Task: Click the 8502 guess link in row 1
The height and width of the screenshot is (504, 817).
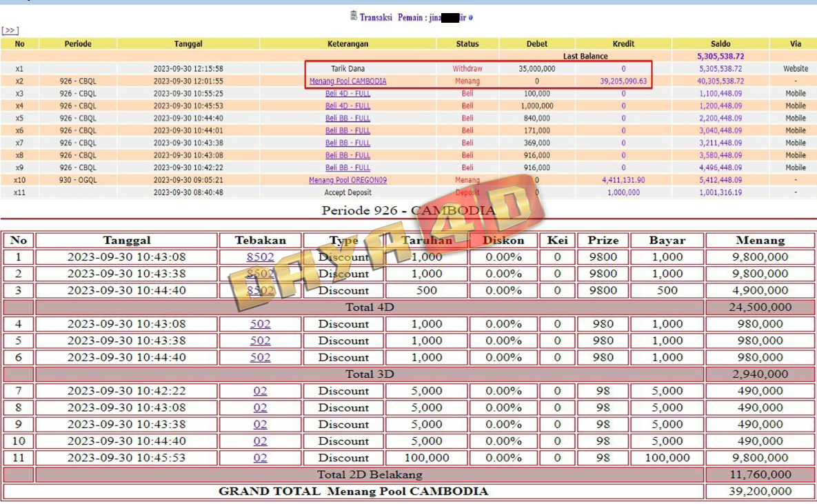Action: coord(260,257)
